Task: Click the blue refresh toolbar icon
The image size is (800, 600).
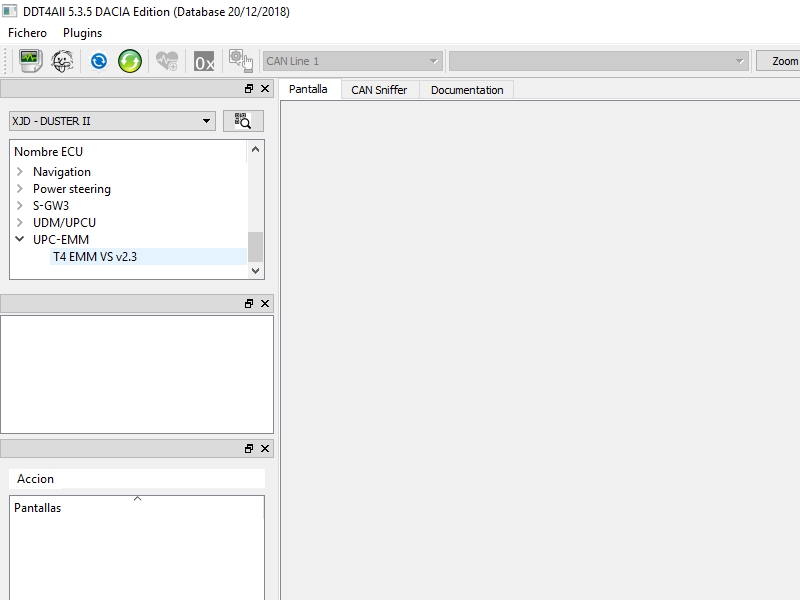Action: (98, 61)
